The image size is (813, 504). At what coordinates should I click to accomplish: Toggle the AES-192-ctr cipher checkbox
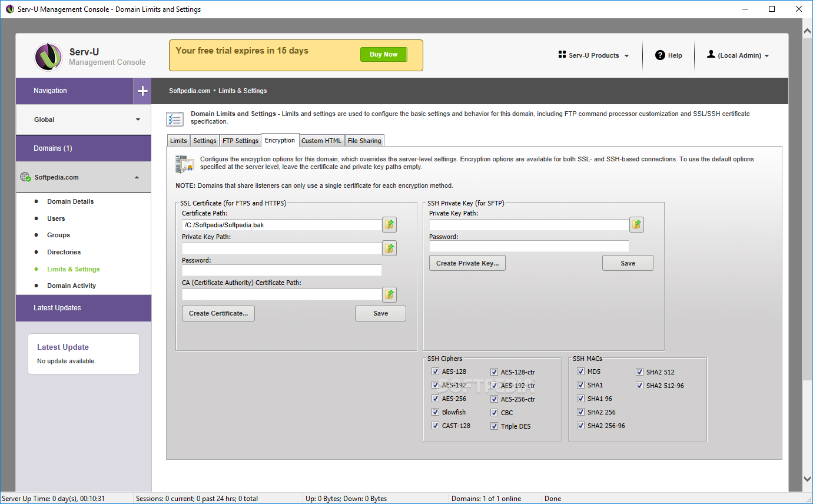(x=494, y=386)
